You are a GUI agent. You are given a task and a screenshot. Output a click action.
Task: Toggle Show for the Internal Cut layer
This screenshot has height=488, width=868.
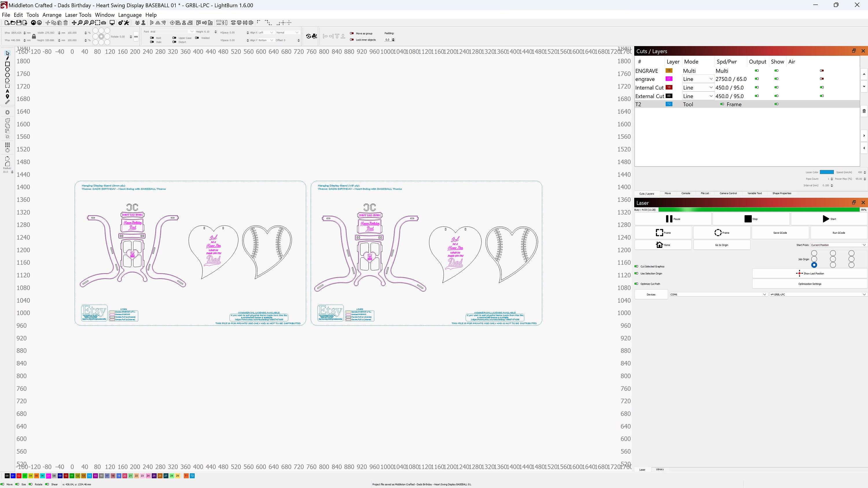pos(776,87)
